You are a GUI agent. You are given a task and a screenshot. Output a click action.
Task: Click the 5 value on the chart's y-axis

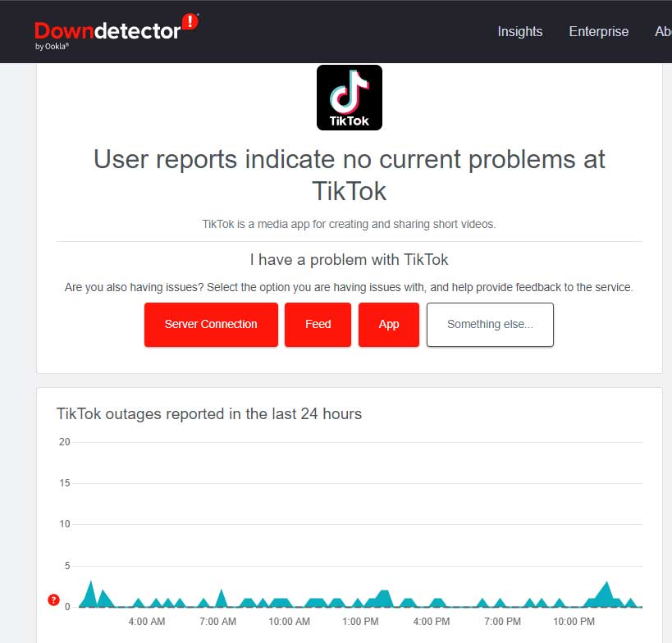(67, 566)
